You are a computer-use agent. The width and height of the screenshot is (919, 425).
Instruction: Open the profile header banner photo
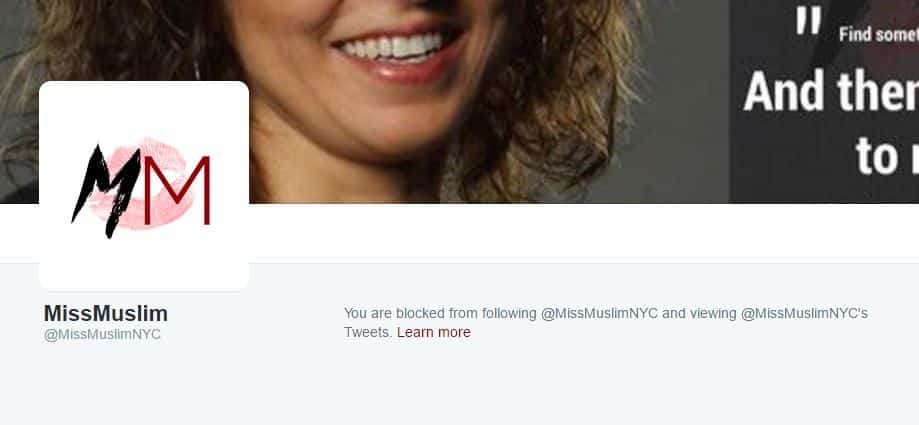pyautogui.click(x=460, y=101)
